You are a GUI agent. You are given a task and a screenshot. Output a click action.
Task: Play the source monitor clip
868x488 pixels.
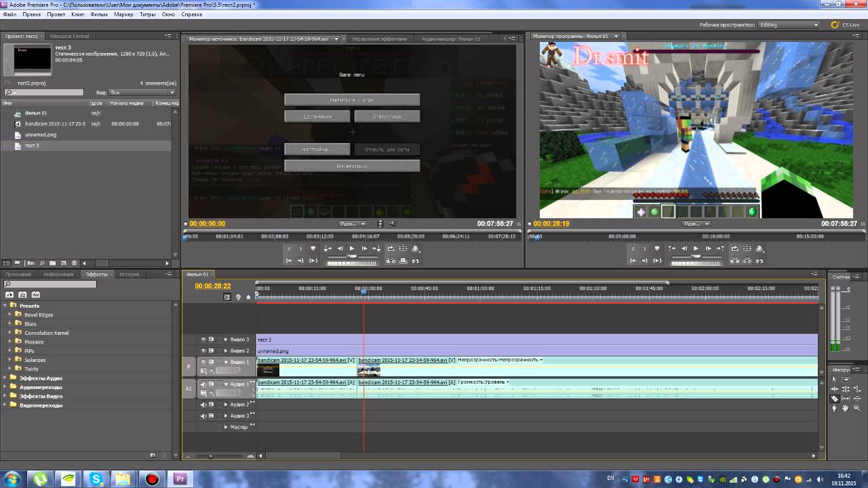click(x=352, y=249)
